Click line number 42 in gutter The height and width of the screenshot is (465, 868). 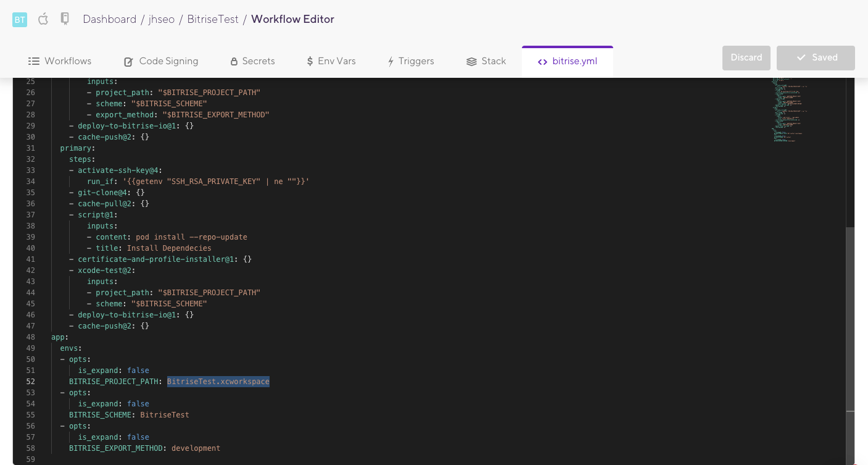pos(30,270)
